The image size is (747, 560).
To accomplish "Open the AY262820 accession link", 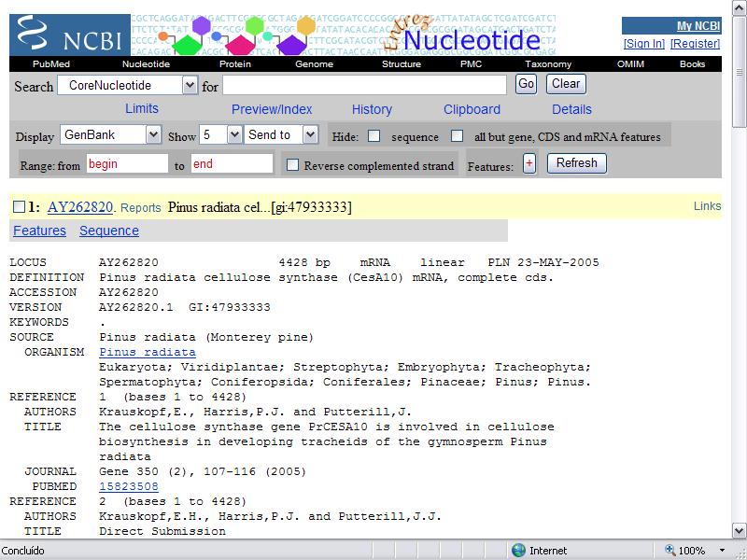I will [x=80, y=206].
